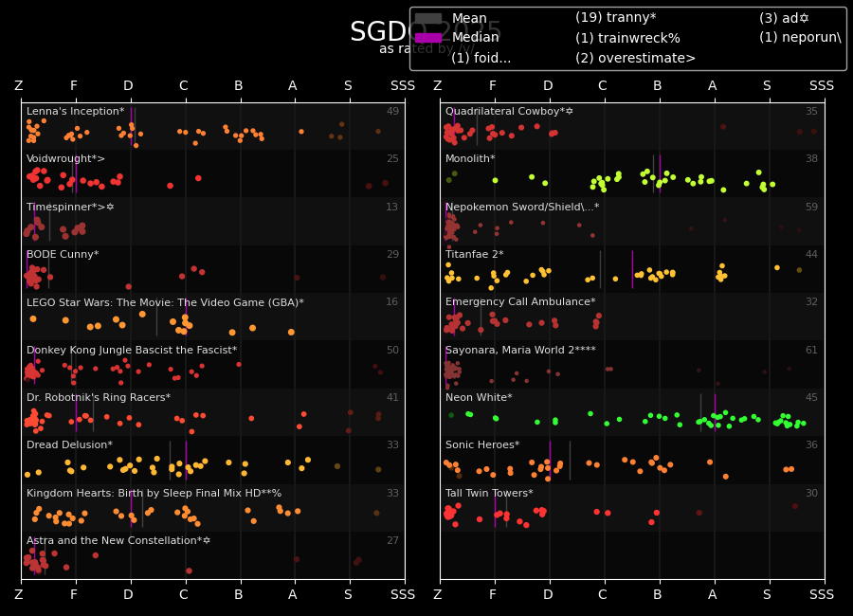Select the title 'Lenna's Inception*'

click(75, 111)
